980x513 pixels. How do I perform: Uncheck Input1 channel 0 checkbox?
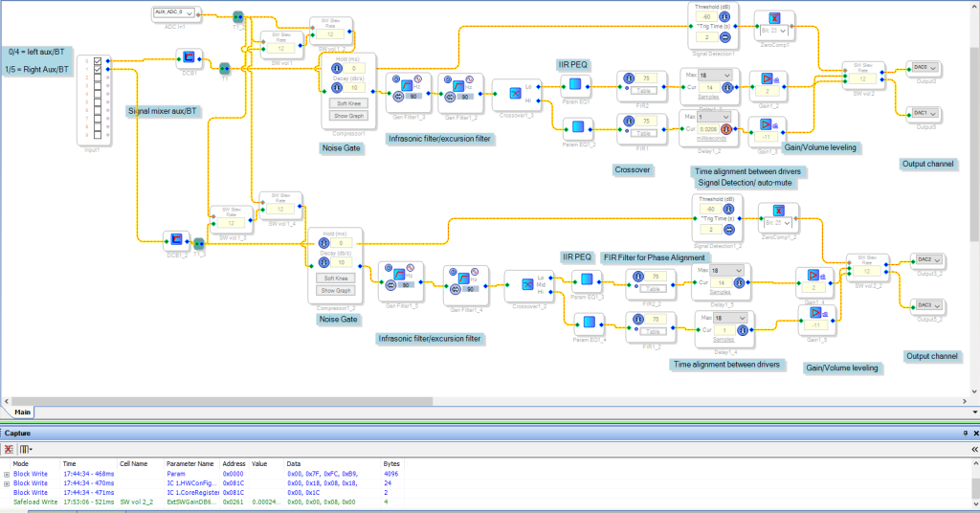pos(98,61)
